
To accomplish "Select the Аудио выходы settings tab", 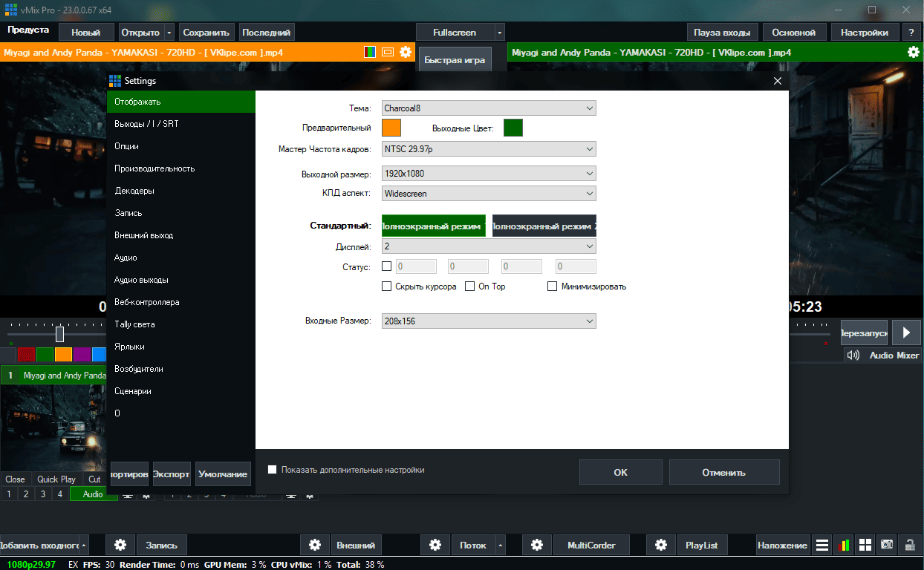I will [x=180, y=280].
